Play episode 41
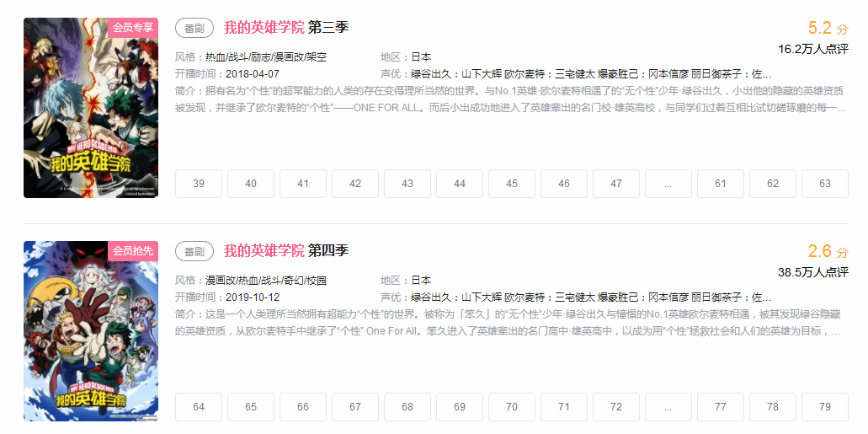Image resolution: width=868 pixels, height=434 pixels. tap(303, 184)
